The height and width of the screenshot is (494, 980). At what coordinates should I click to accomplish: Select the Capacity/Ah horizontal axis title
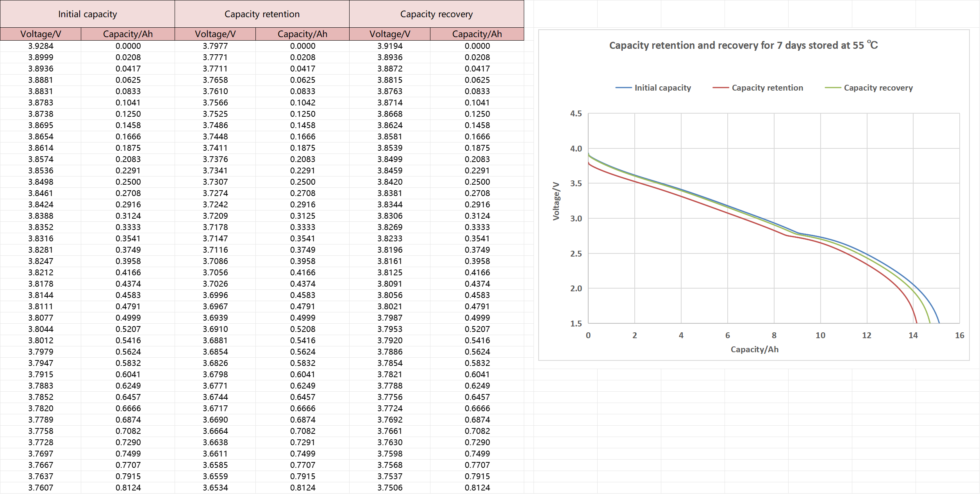pyautogui.click(x=754, y=350)
